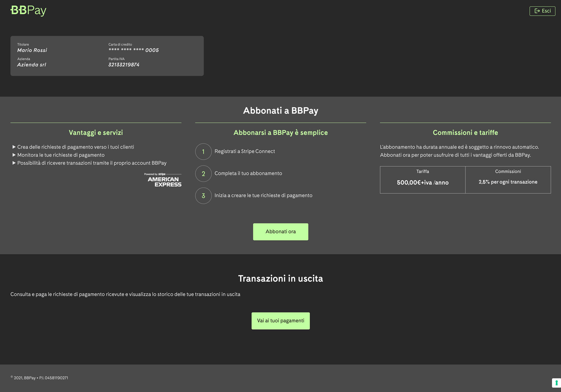This screenshot has width=561, height=392.
Task: Click the company name Azienda srl
Action: 32,65
